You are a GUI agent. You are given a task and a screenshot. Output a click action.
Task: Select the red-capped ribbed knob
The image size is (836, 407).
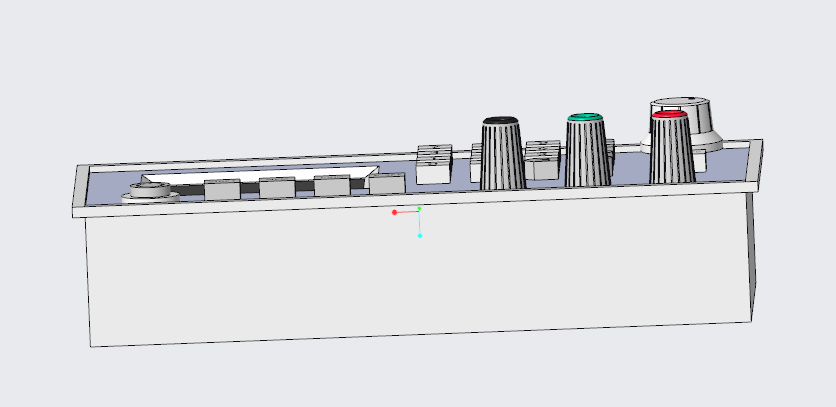(671, 147)
